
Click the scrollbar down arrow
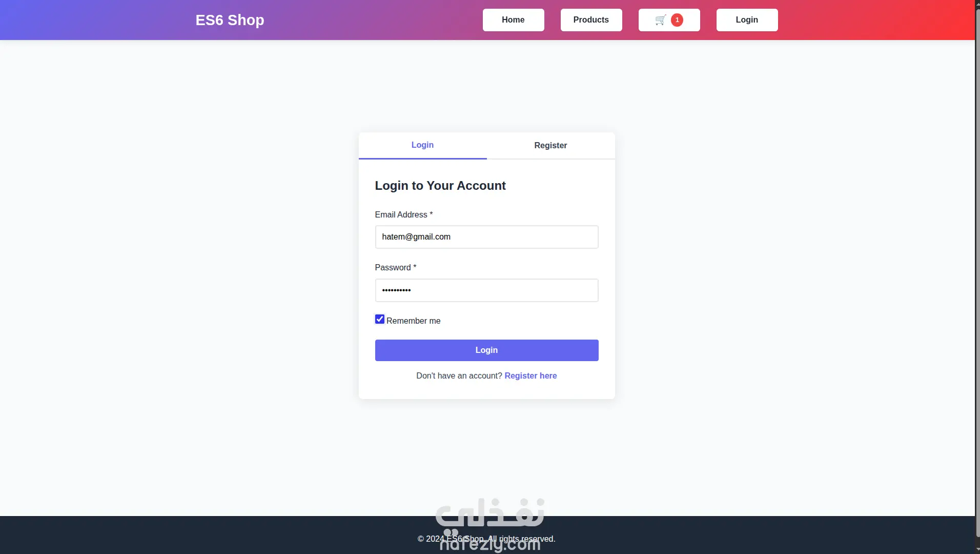pyautogui.click(x=977, y=550)
